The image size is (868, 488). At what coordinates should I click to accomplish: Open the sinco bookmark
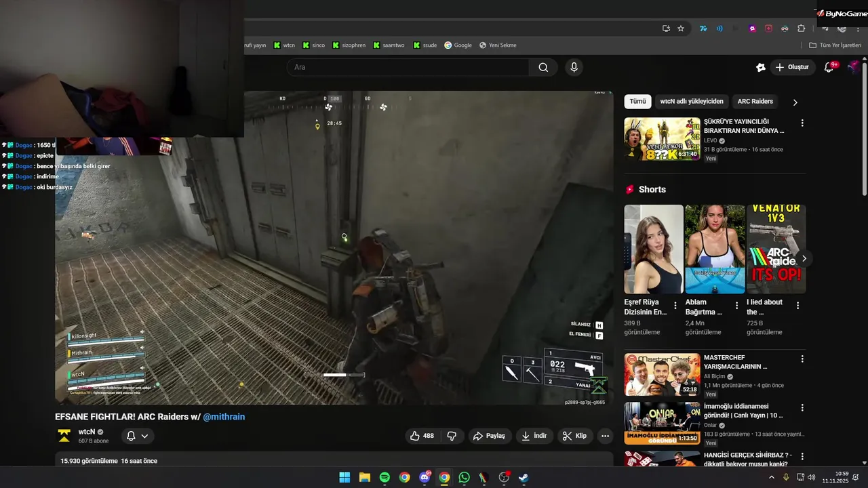313,45
